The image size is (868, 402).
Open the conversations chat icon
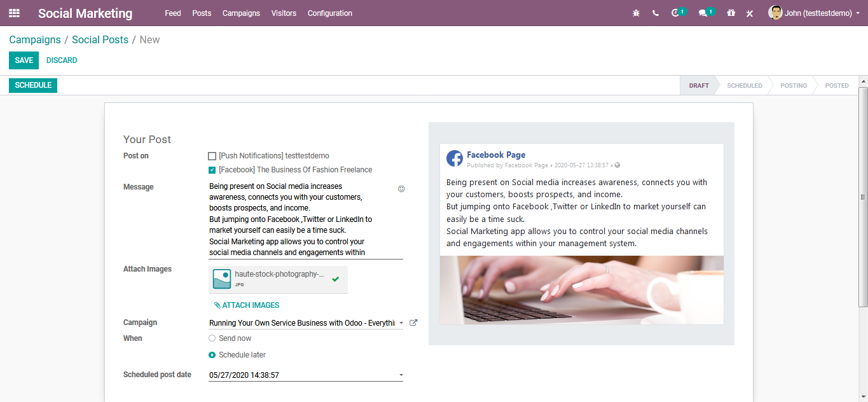pos(703,13)
